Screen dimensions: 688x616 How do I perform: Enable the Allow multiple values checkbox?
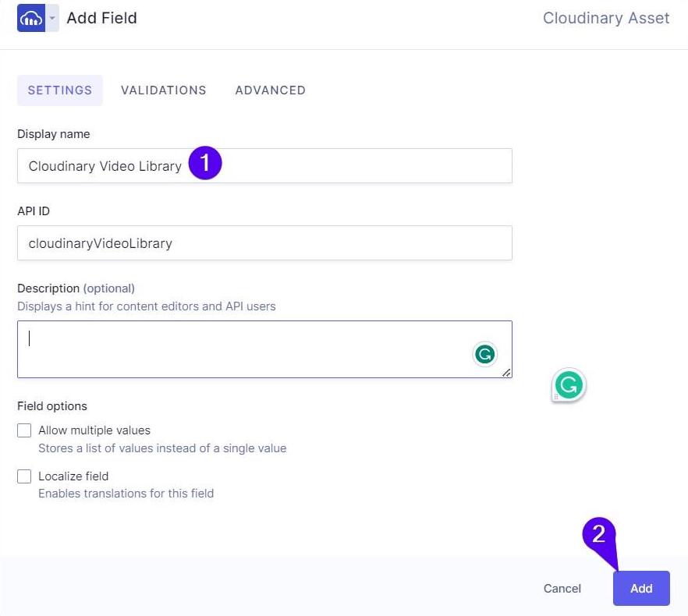[24, 430]
